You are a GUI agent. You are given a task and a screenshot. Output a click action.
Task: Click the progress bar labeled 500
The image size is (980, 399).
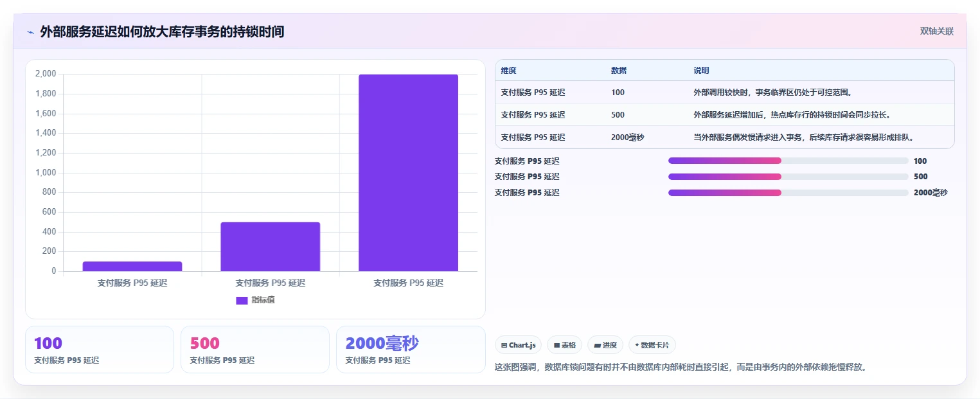point(788,177)
